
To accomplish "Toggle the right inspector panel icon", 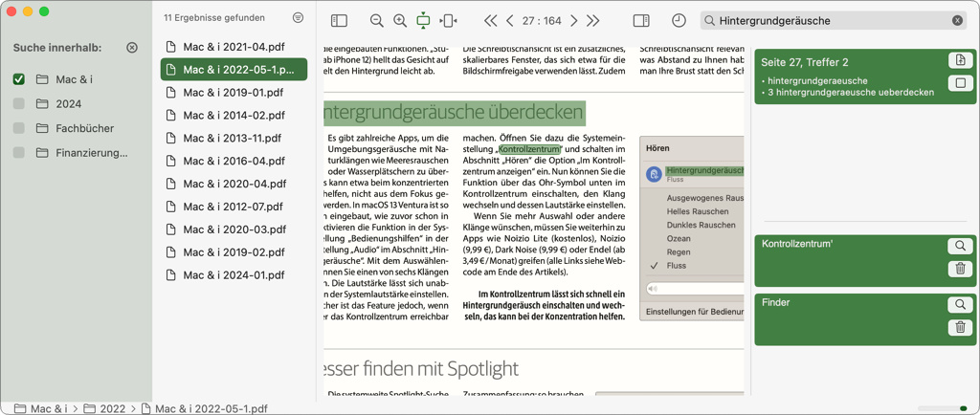I will pos(641,20).
